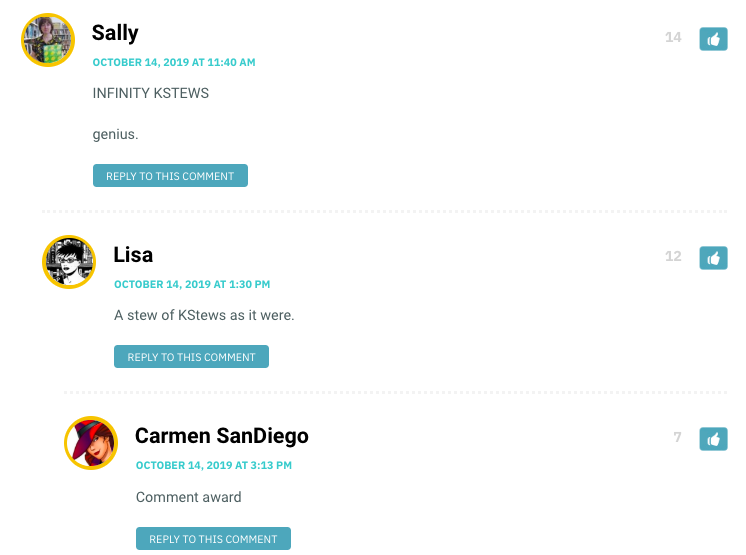Click the like count 14 on Sally's comment

tap(673, 38)
